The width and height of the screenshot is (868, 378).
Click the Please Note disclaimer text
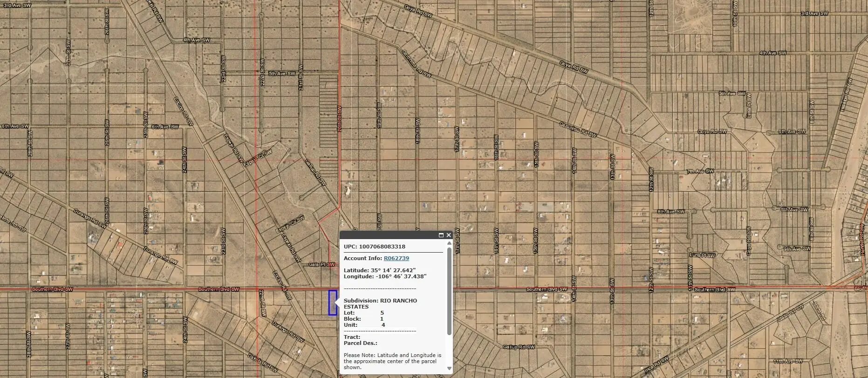point(392,361)
